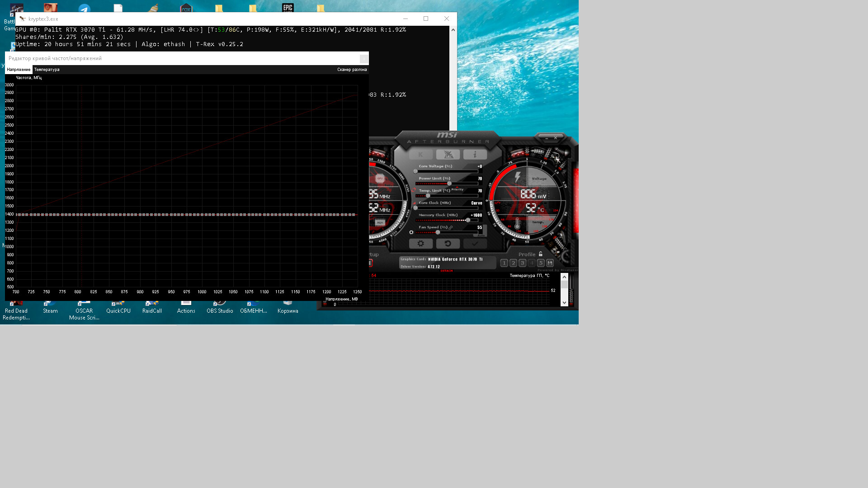Toggle the Profile lock icon
This screenshot has height=488, width=868.
coord(541,254)
